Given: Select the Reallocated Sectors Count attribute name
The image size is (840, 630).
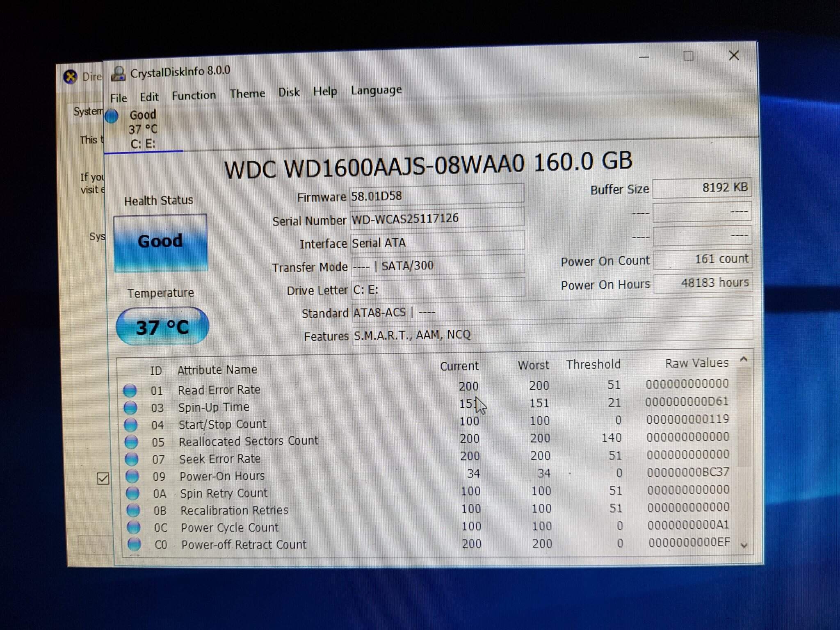Looking at the screenshot, I should [249, 441].
